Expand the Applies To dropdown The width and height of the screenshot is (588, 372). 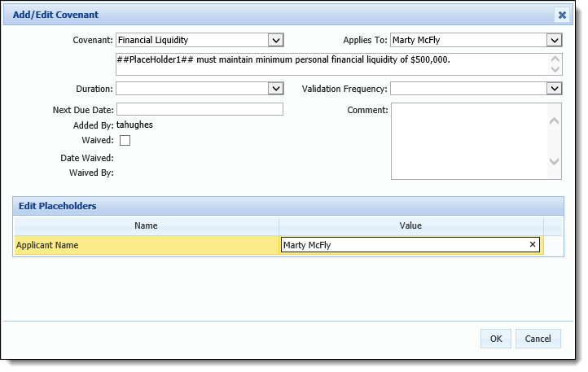pyautogui.click(x=555, y=40)
